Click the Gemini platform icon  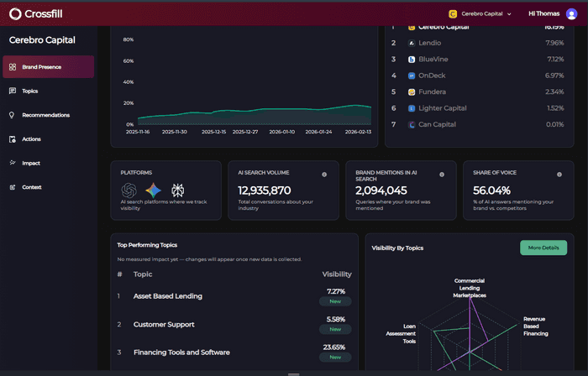[x=153, y=191]
